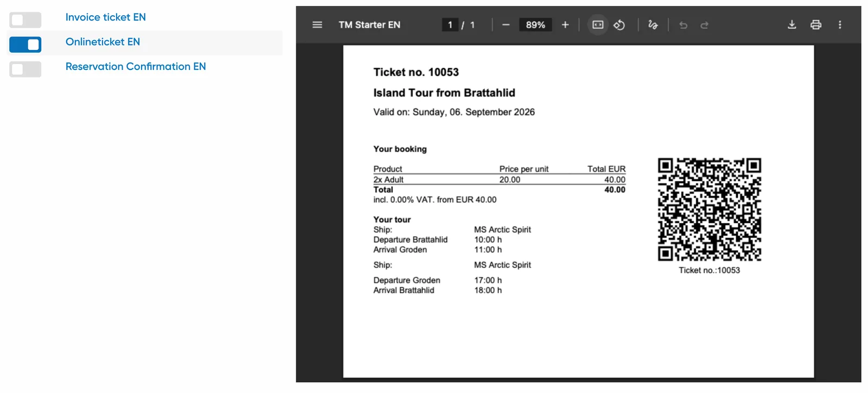This screenshot has height=393, width=868.
Task: Select the draw annotation tool
Action: pos(653,25)
